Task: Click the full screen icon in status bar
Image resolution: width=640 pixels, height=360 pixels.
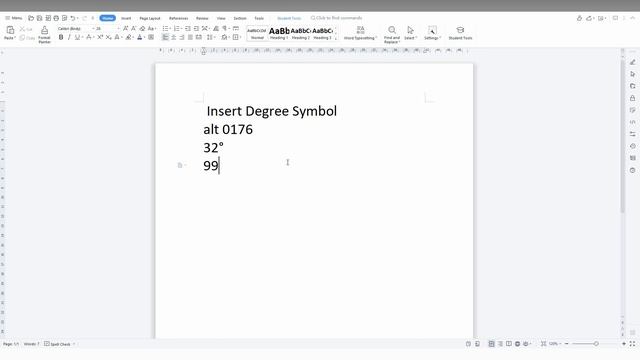Action: coord(632,344)
